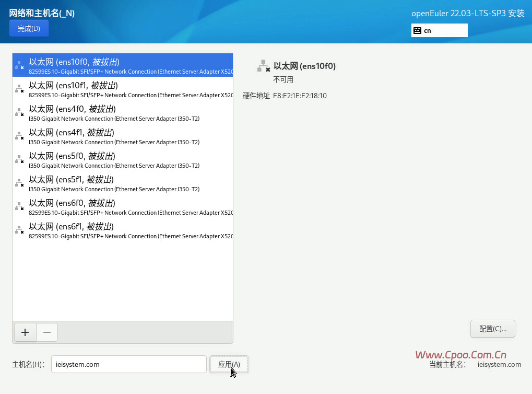Click the 完成(D) done button
Viewport: 532px width, 394px height.
(x=29, y=28)
